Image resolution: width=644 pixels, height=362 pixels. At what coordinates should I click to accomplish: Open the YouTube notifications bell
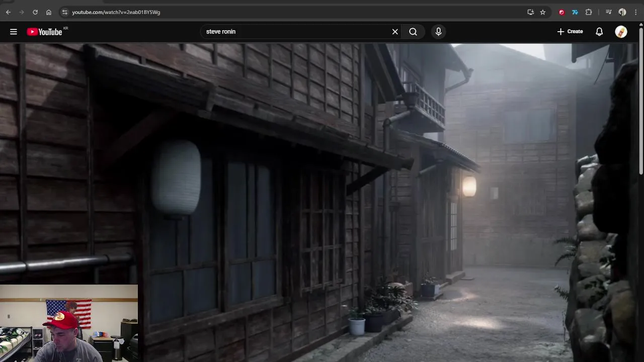coord(599,32)
